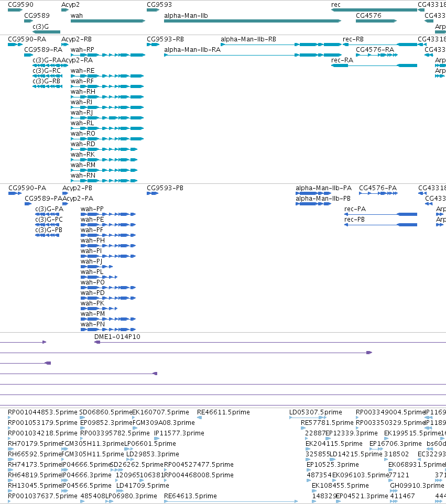The image size is (446, 504).
Task: Click the rec gene label
Action: [x=336, y=5]
